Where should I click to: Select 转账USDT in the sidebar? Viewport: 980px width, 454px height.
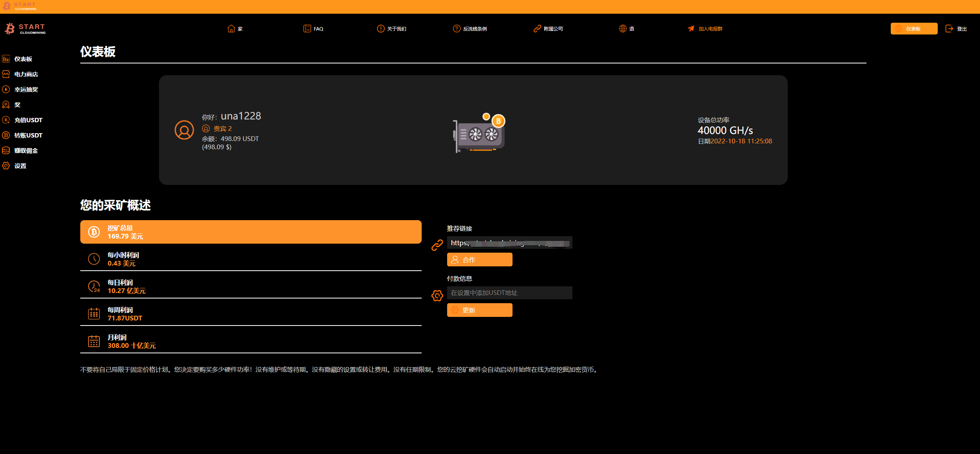point(28,135)
